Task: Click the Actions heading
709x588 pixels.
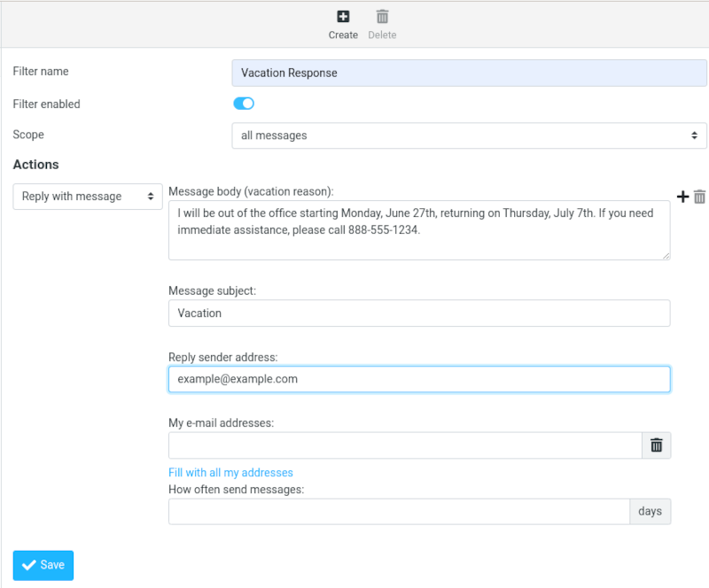Action: coord(35,165)
